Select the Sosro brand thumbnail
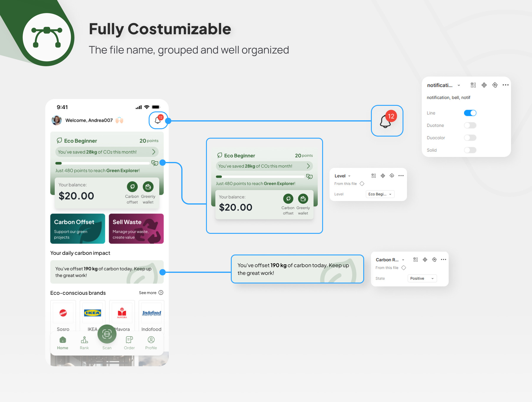 63,313
